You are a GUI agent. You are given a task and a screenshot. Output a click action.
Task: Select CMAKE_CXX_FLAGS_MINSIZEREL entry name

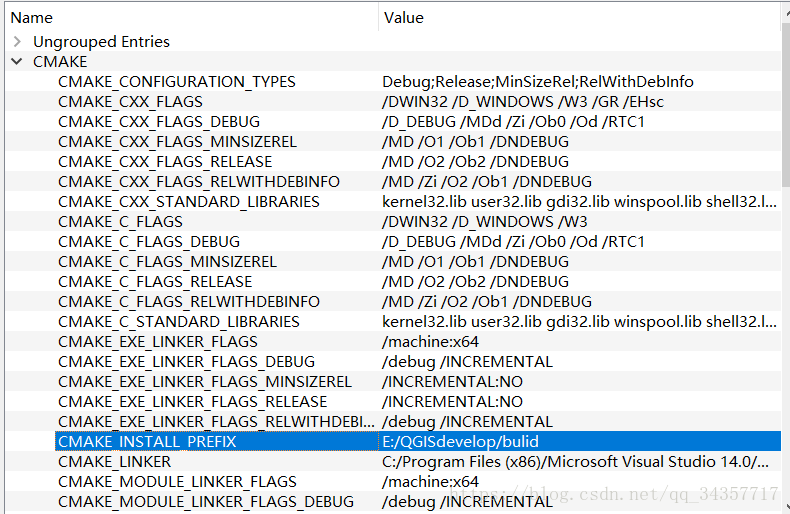click(177, 142)
